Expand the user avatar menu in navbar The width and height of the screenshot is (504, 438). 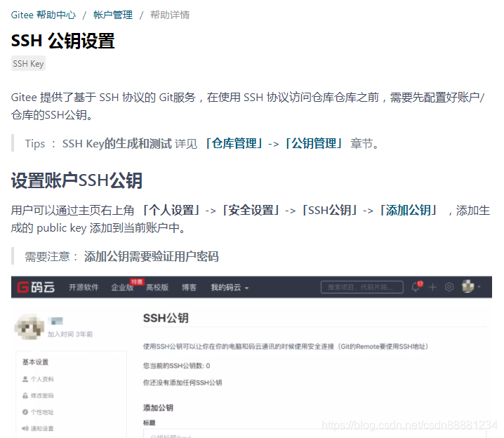[x=470, y=286]
